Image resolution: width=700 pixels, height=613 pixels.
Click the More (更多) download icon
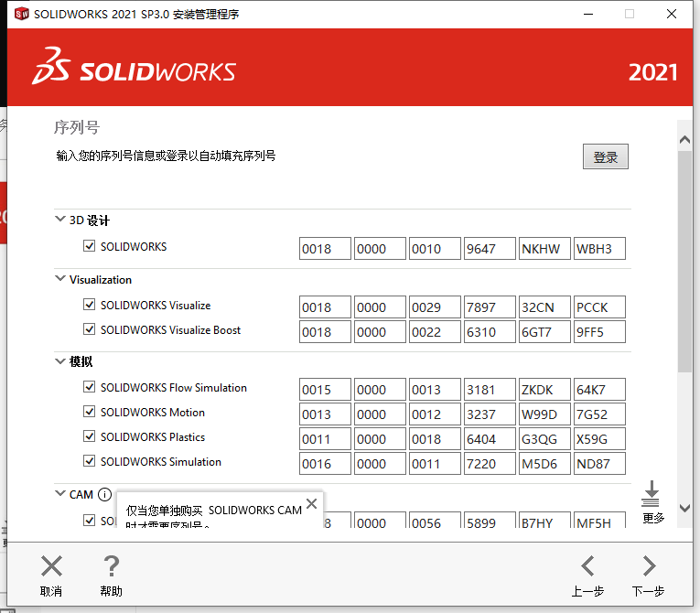click(x=652, y=494)
